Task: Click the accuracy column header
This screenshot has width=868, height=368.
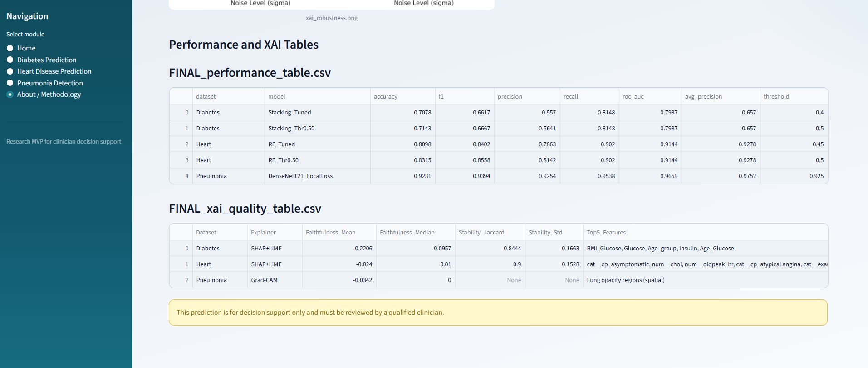Action: tap(402, 96)
